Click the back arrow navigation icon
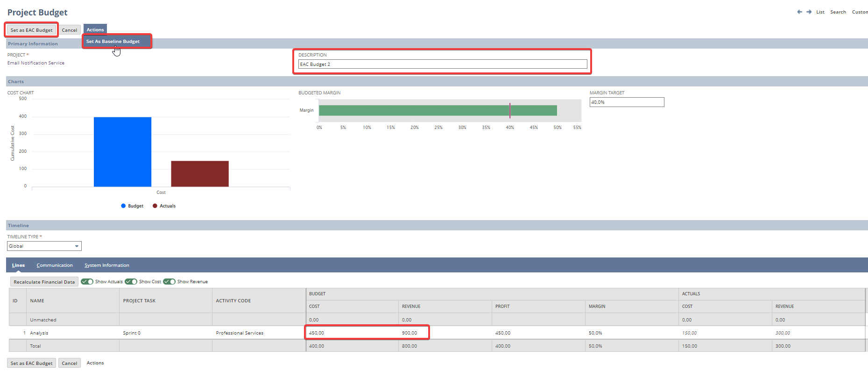 pos(799,12)
